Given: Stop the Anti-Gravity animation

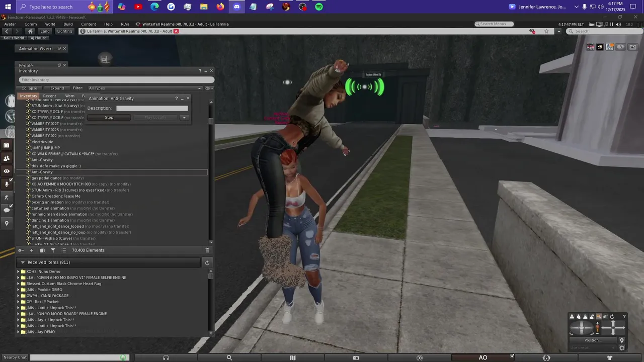Looking at the screenshot, I should pos(109,118).
